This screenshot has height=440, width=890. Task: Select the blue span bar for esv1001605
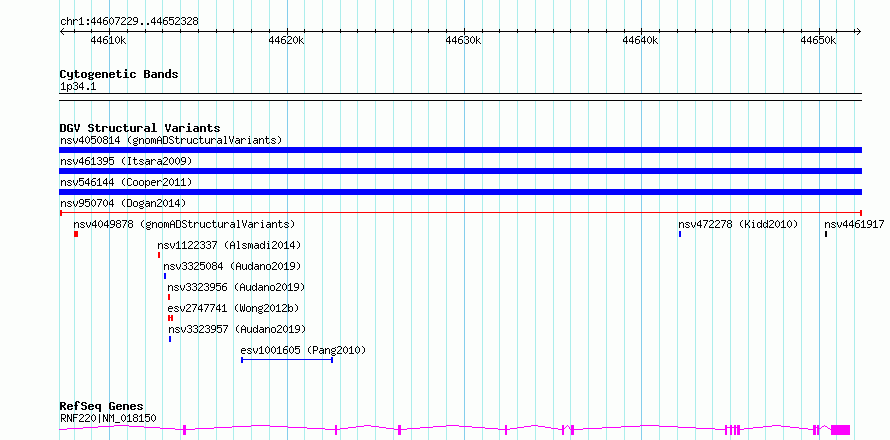[x=287, y=360]
